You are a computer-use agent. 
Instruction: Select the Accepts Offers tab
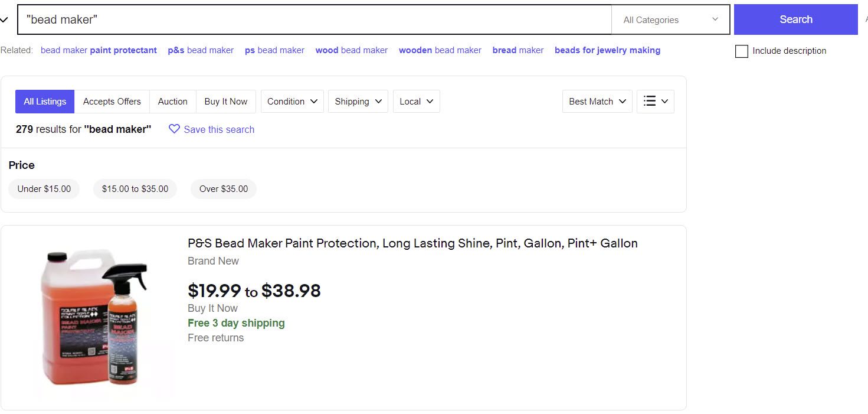[112, 102]
